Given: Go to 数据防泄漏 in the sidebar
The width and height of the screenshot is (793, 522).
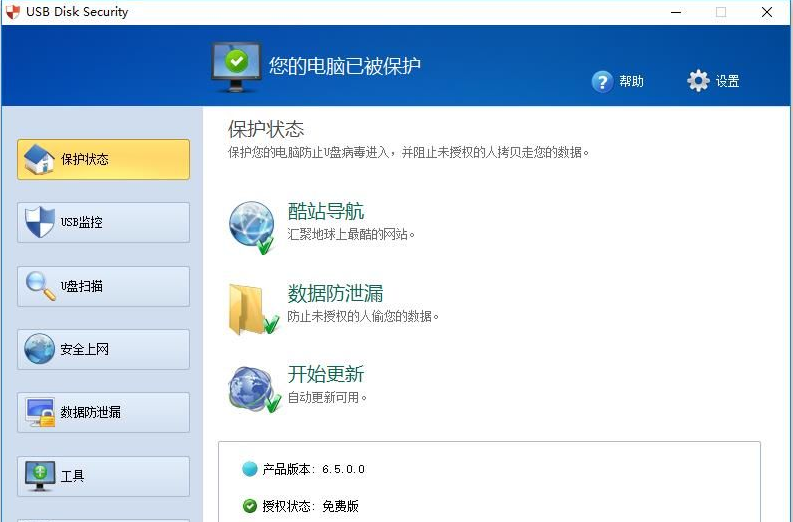Looking at the screenshot, I should (103, 412).
